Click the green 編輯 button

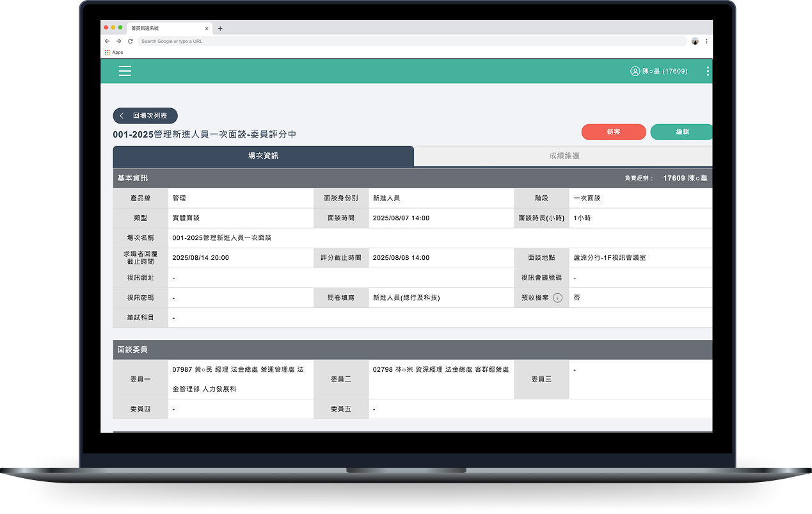pyautogui.click(x=681, y=132)
